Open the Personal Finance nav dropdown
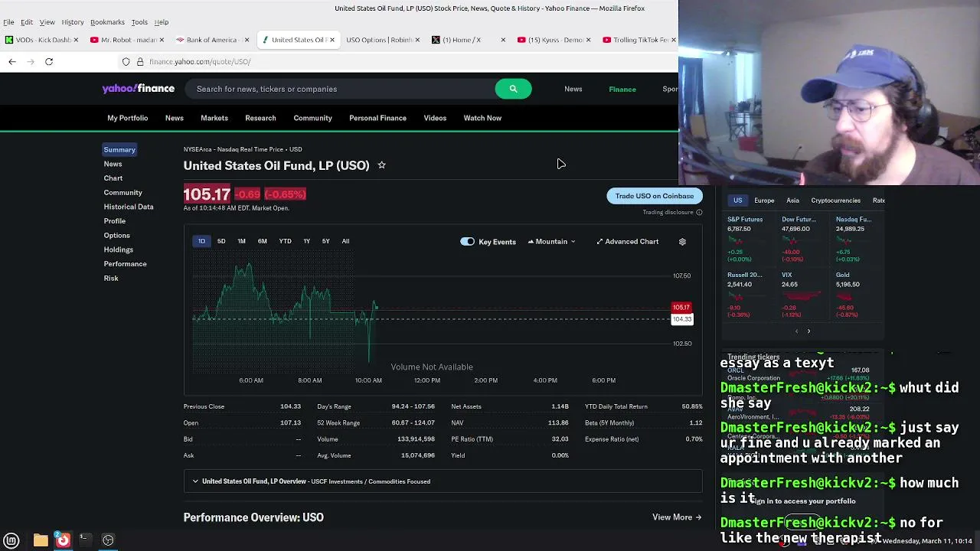The height and width of the screenshot is (551, 980). pos(377,118)
